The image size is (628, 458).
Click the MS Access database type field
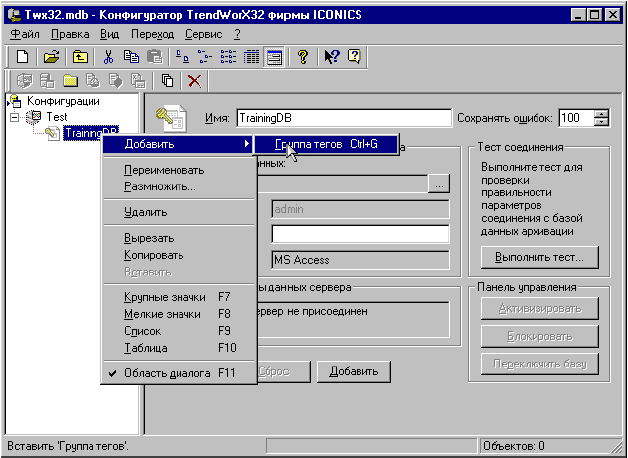pos(360,260)
